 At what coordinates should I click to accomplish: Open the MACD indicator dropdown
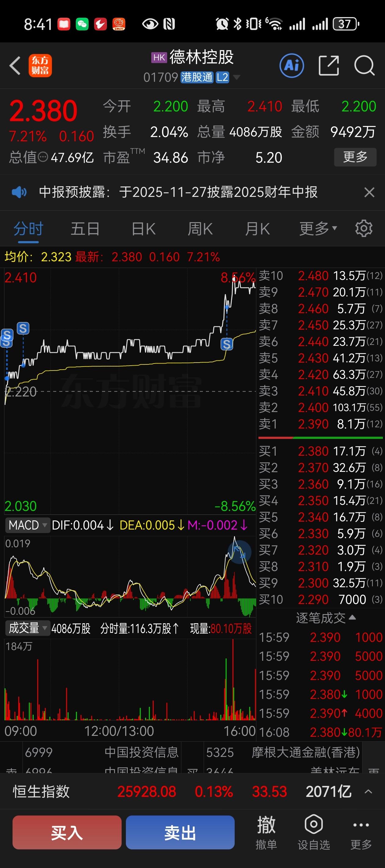click(x=28, y=525)
